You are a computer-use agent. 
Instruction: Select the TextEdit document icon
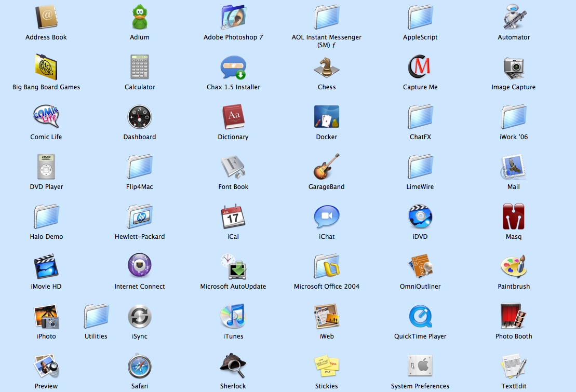[514, 366]
